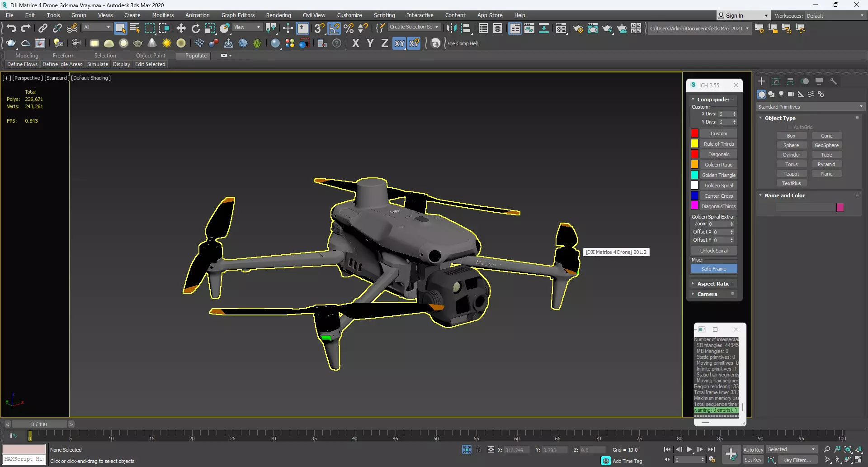The height and width of the screenshot is (467, 868).
Task: Click the Golden Spiral guide button
Action: pyautogui.click(x=719, y=186)
